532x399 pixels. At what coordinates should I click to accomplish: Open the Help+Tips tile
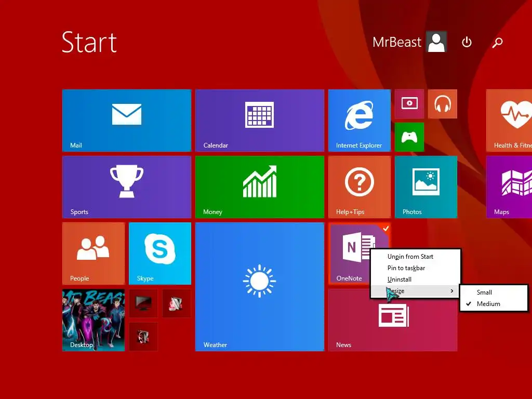360,187
